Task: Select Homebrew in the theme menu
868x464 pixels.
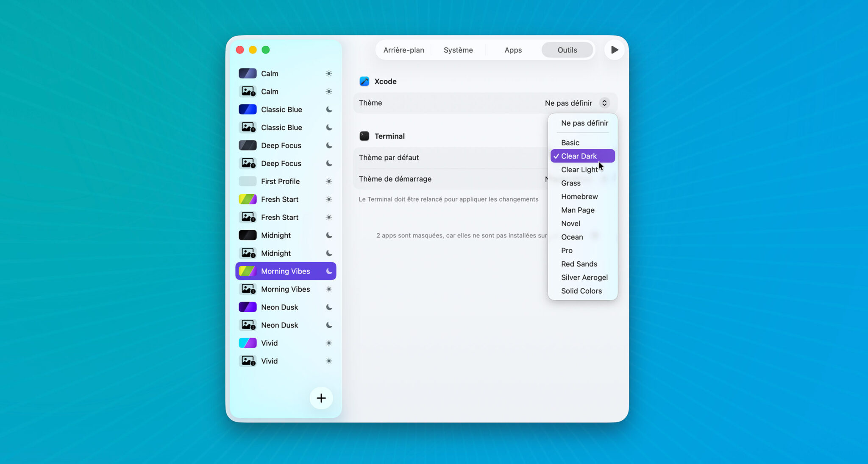Action: tap(579, 196)
